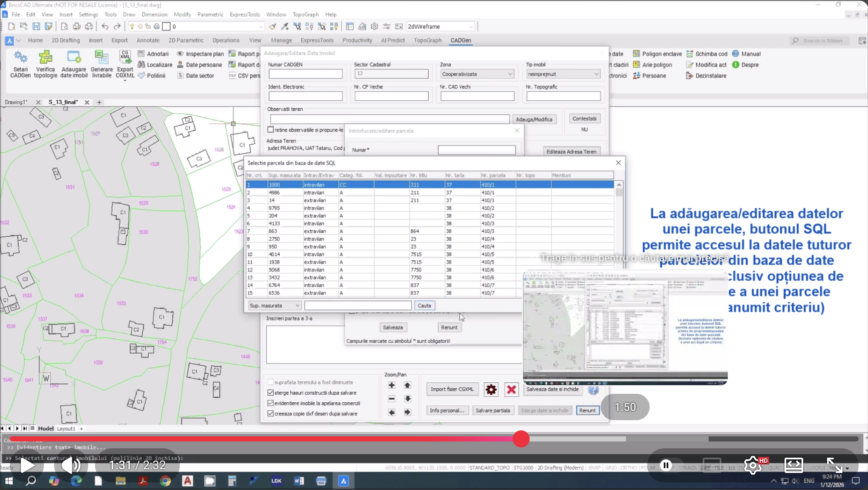Click the Zoom/Pan minus button
Screen dimensions: 868x490
(x=392, y=399)
